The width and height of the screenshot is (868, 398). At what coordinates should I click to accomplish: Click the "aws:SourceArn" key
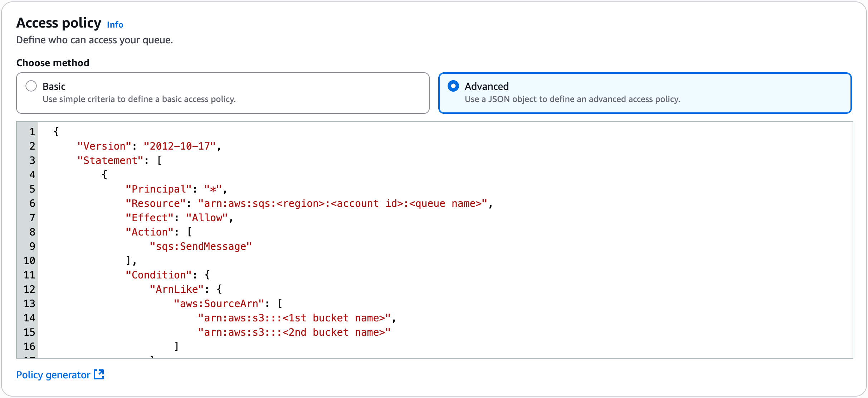pos(221,303)
